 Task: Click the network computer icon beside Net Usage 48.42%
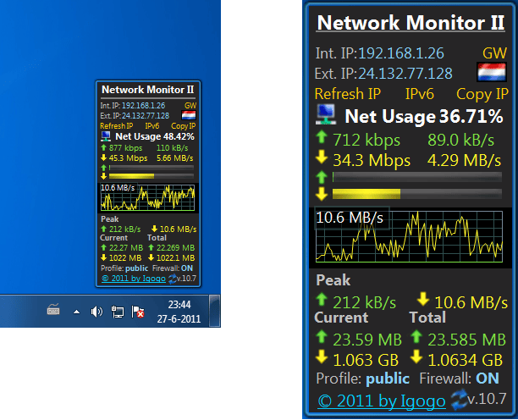[x=106, y=136]
